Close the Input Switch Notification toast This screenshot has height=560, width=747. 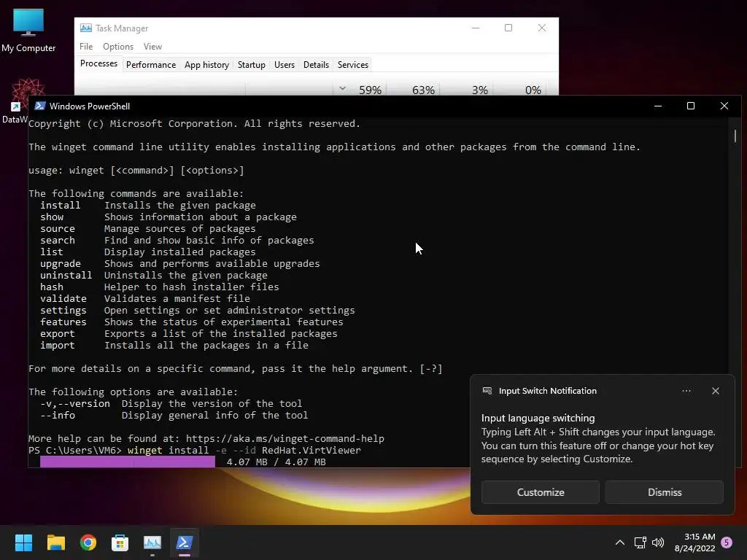click(x=716, y=391)
